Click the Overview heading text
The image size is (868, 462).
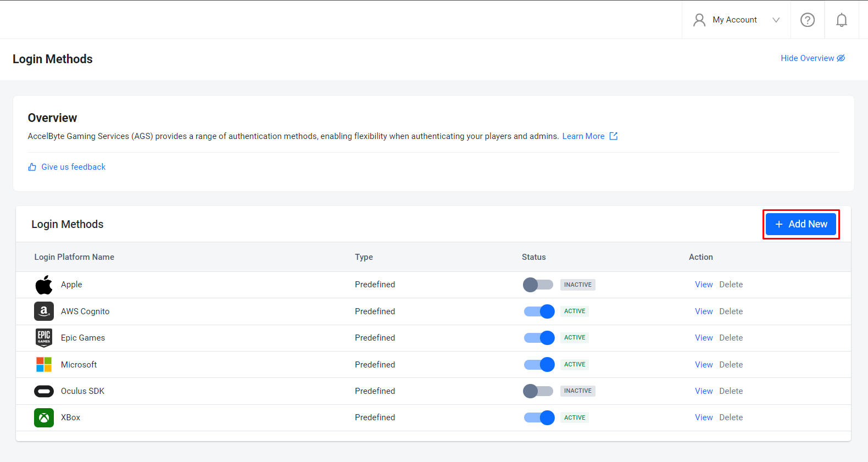pos(52,118)
